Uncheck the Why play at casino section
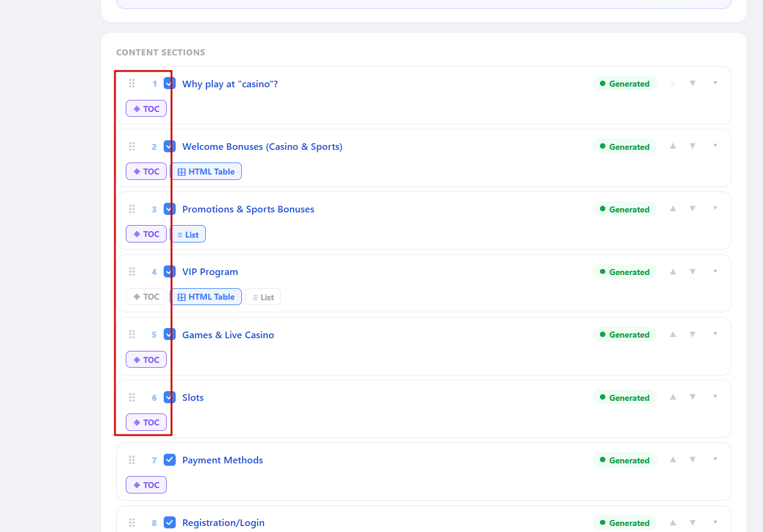The height and width of the screenshot is (532, 763). tap(170, 83)
